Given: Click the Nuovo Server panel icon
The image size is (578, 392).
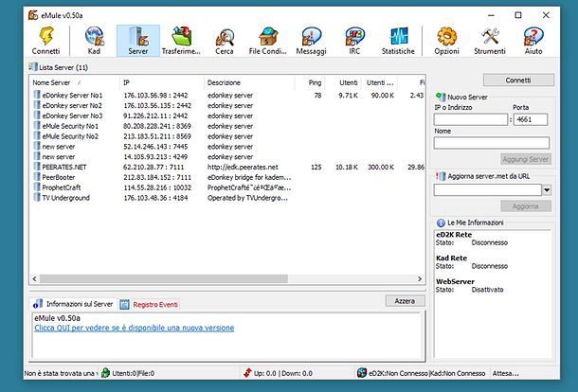Looking at the screenshot, I should (x=441, y=97).
